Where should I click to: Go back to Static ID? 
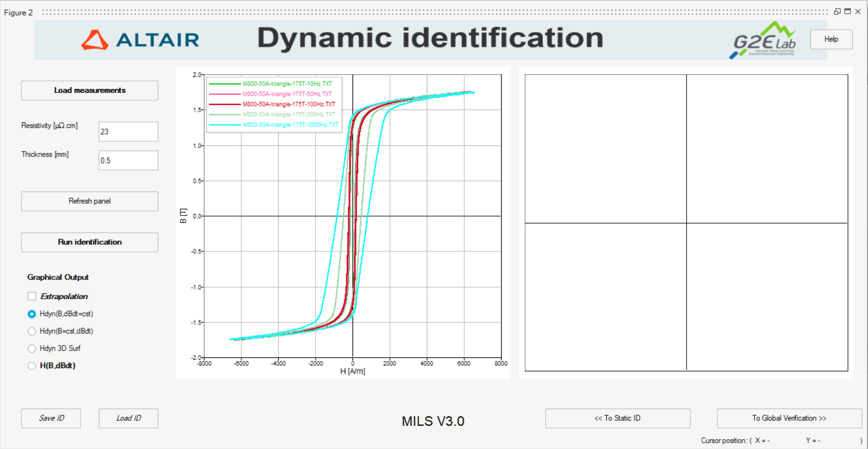click(617, 418)
